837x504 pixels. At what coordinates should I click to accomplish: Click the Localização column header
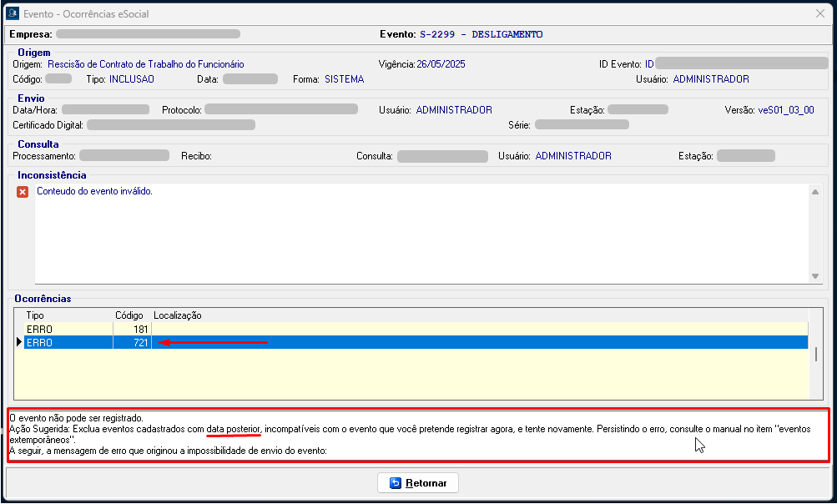(x=177, y=315)
